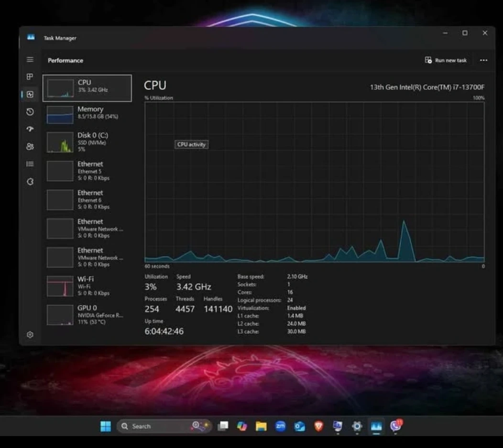Open Task Manager settings gear icon
Screen dimensions: 503x448
pyautogui.click(x=30, y=335)
